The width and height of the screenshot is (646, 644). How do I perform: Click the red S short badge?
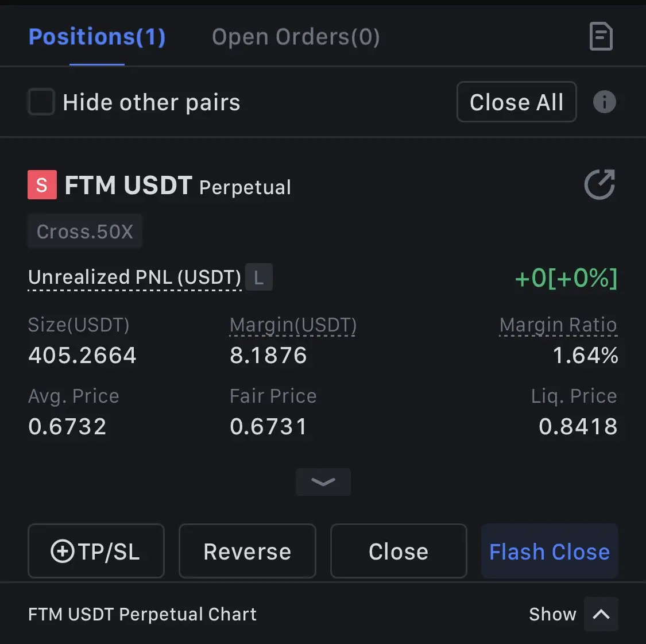[x=42, y=185]
